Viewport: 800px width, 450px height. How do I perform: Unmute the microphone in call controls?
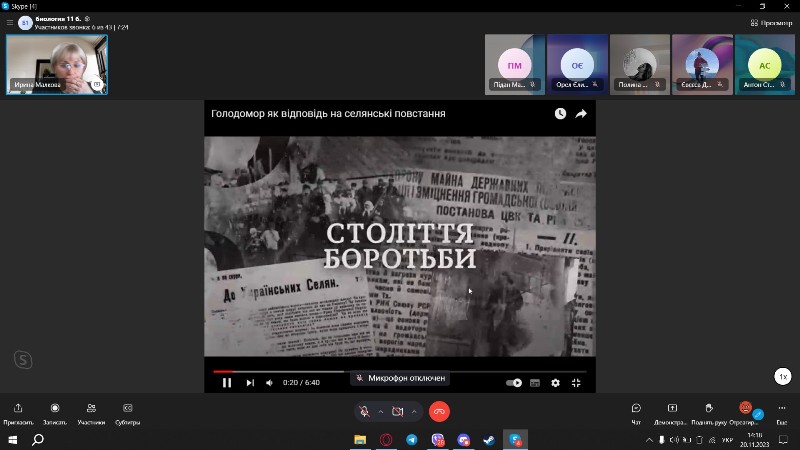coord(364,412)
